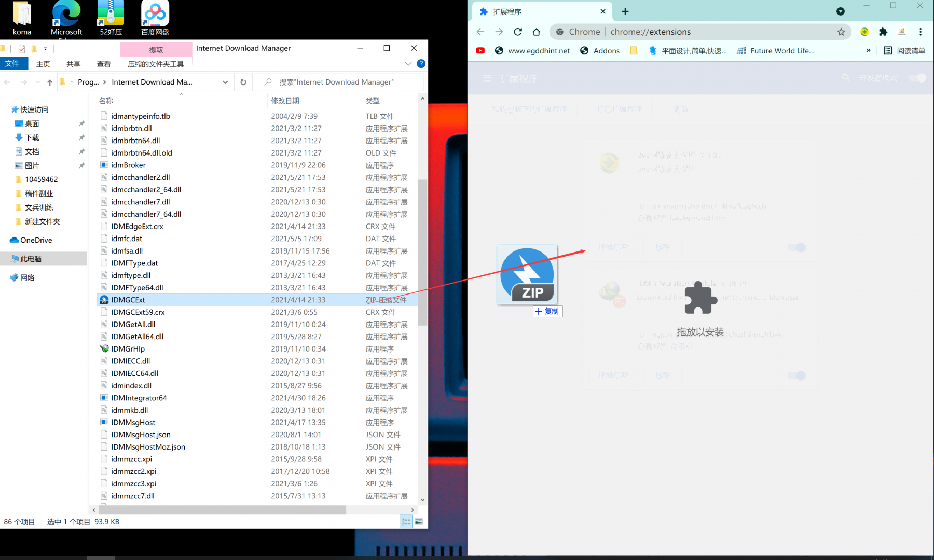This screenshot has width=934, height=560.
Task: Open the koma folder on the desktop
Action: pyautogui.click(x=22, y=18)
